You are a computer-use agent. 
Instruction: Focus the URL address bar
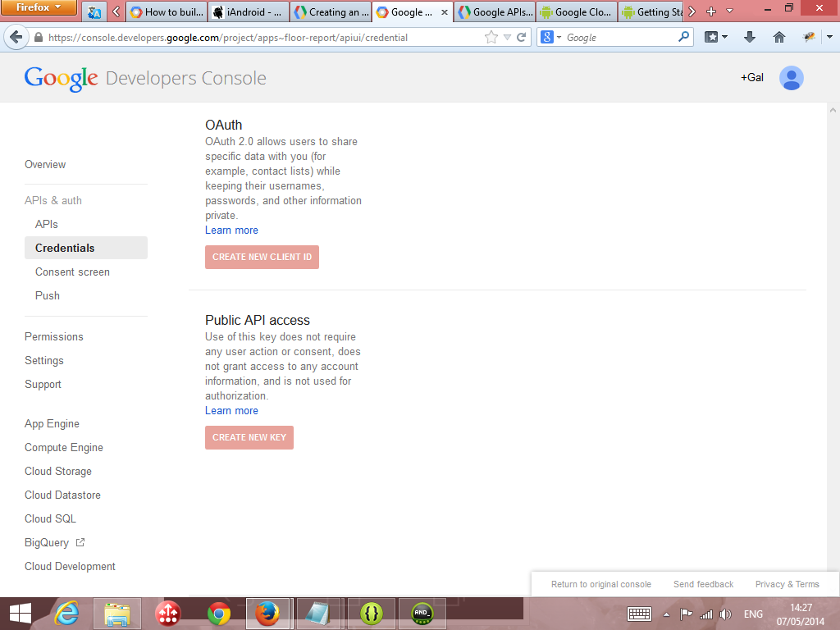pos(262,38)
